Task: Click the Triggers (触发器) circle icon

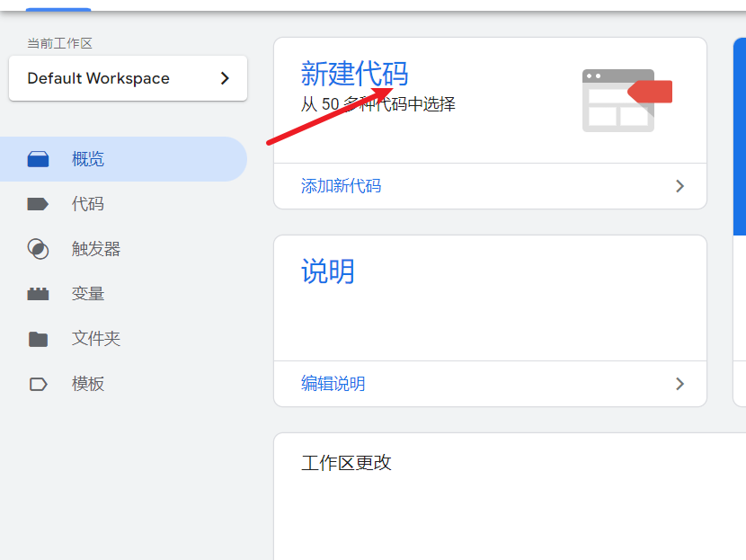Action: point(38,249)
